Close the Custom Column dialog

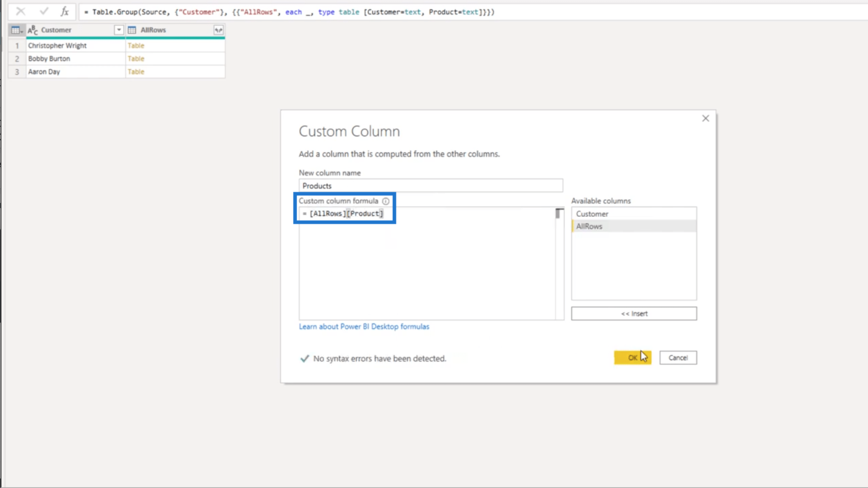pyautogui.click(x=705, y=118)
